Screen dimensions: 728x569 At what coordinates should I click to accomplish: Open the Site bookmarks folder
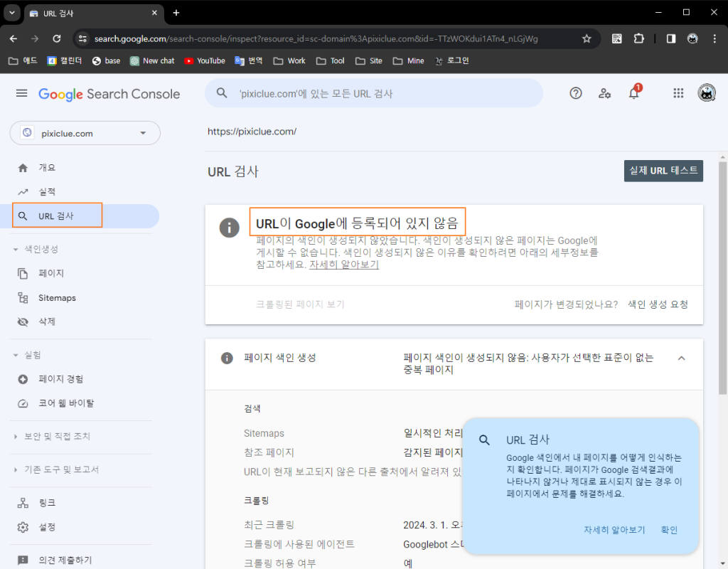click(369, 61)
